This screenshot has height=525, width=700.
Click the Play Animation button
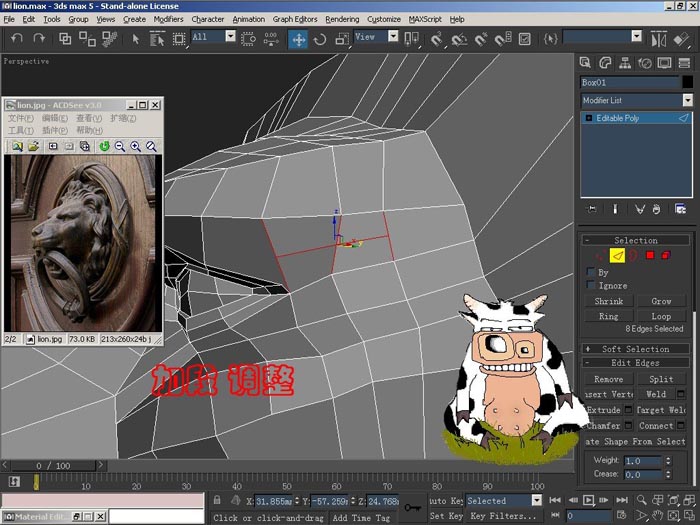click(588, 500)
